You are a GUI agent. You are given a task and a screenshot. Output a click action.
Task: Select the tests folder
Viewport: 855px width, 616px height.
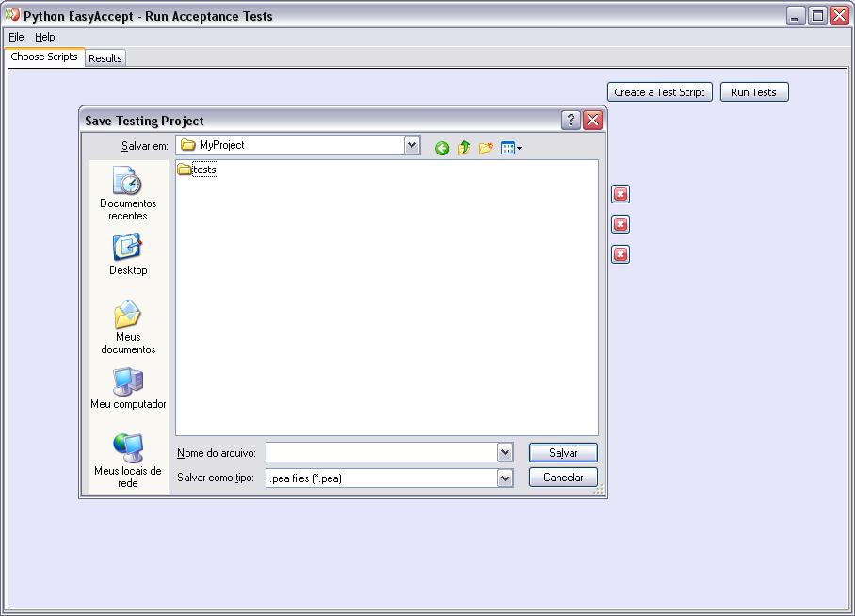[x=198, y=170]
